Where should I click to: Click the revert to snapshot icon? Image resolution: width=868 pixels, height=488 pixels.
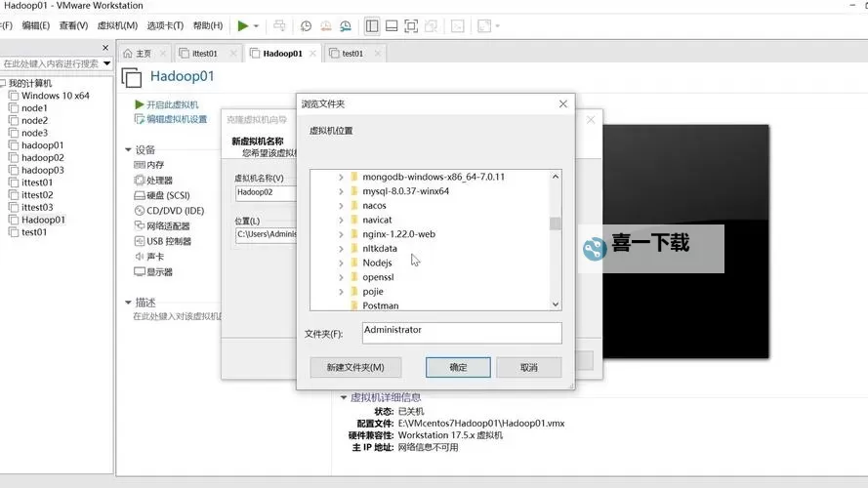click(326, 25)
